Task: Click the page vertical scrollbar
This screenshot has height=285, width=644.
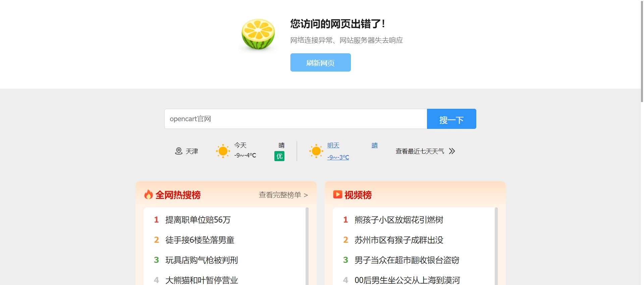Action: (642, 51)
